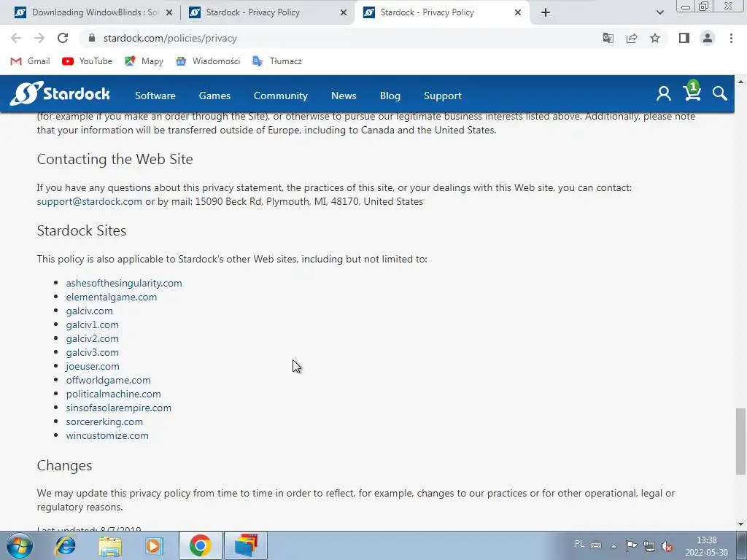Close the active Privacy Policy tab

coord(518,13)
